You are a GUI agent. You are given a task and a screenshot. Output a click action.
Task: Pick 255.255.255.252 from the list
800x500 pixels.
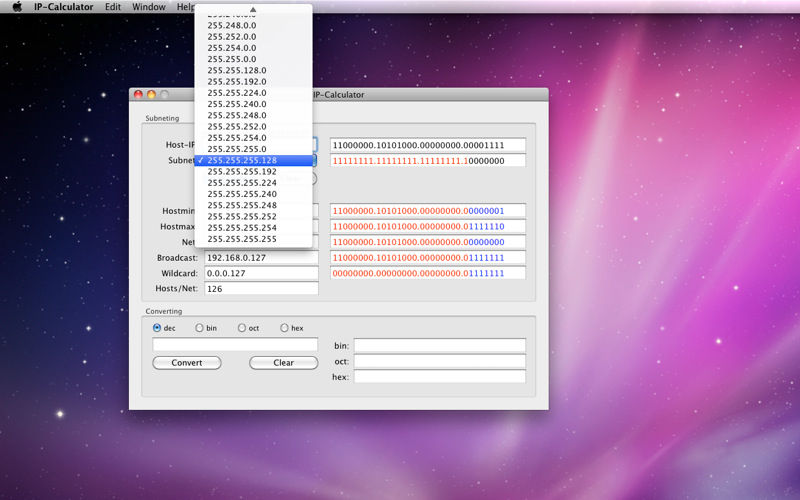pos(254,216)
